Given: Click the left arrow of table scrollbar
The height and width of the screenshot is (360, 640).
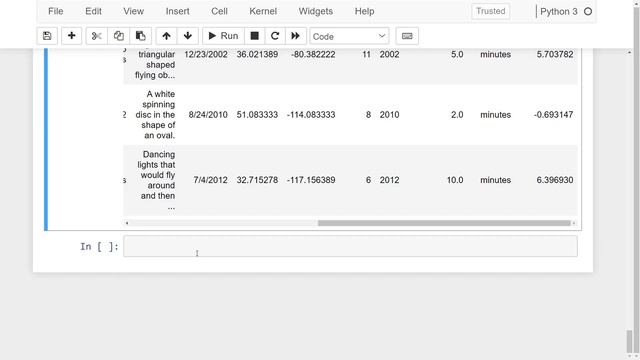Looking at the screenshot, I should point(127,223).
